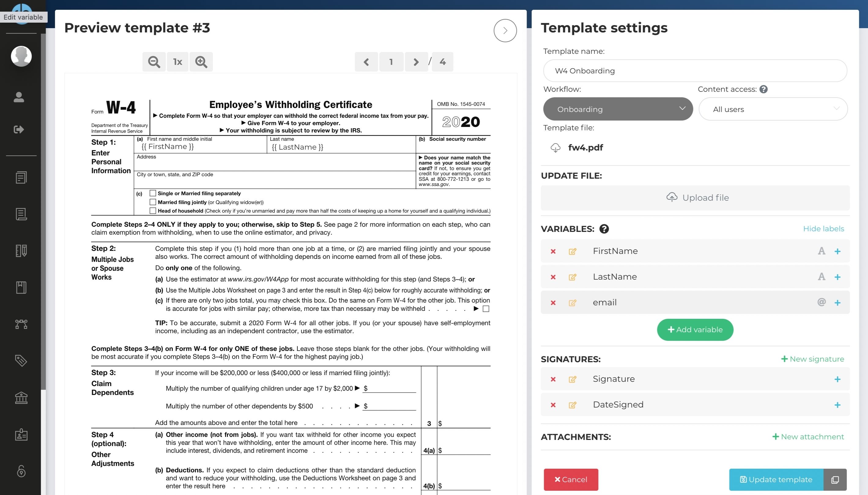Open the logout icon in the sidebar
This screenshot has width=868, height=495.
click(x=19, y=129)
